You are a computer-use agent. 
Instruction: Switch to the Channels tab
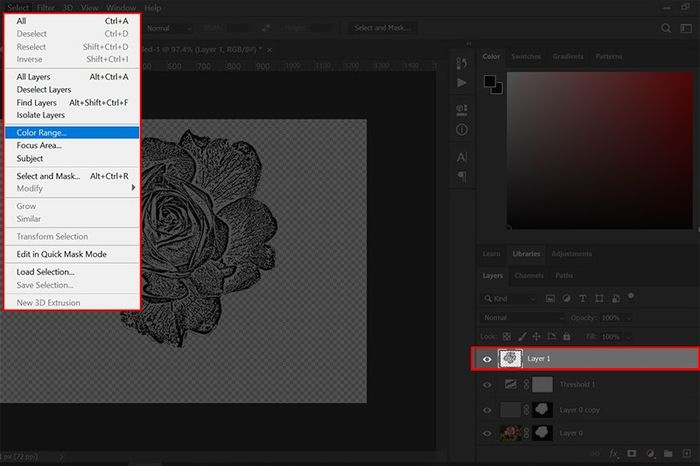[x=529, y=275]
